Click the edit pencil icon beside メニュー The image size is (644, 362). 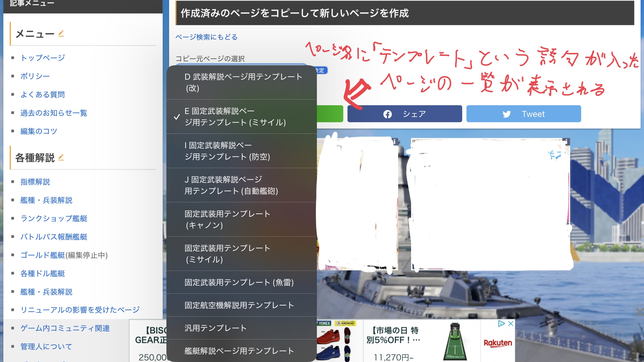coord(61,33)
